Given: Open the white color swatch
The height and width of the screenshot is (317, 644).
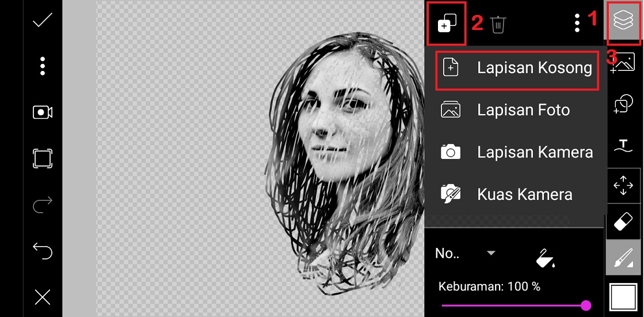Looking at the screenshot, I should click(x=623, y=297).
